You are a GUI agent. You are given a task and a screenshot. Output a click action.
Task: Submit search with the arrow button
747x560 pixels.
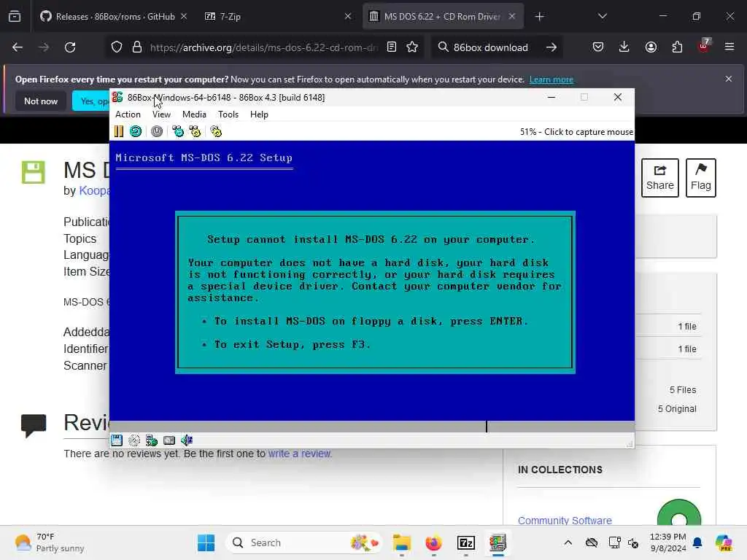(551, 47)
